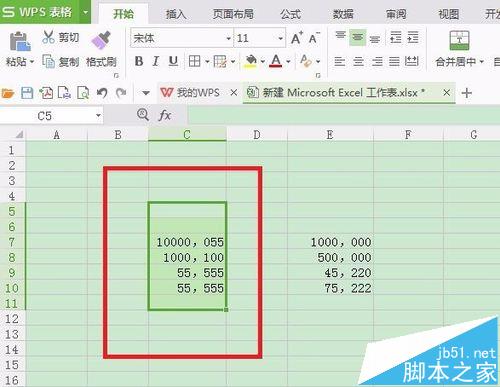This screenshot has width=500, height=387.
Task: Click the print icon
Action: click(x=64, y=93)
